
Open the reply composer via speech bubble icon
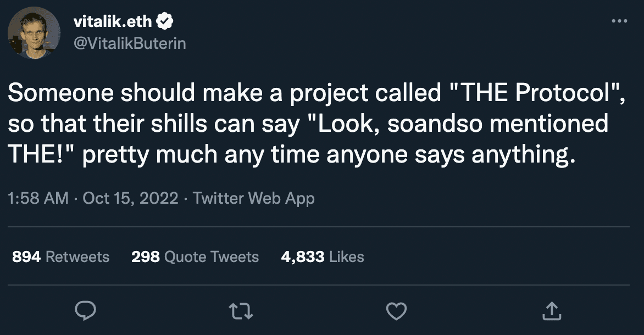point(85,311)
